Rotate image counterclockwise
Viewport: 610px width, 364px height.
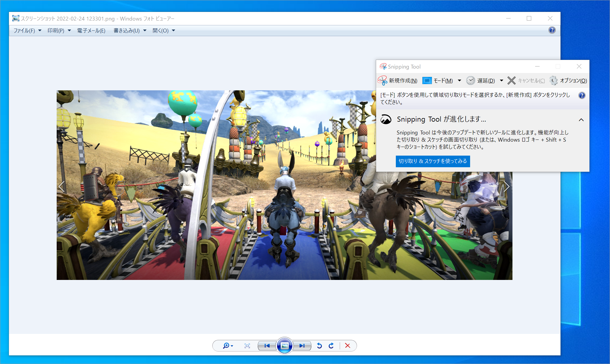(x=319, y=346)
